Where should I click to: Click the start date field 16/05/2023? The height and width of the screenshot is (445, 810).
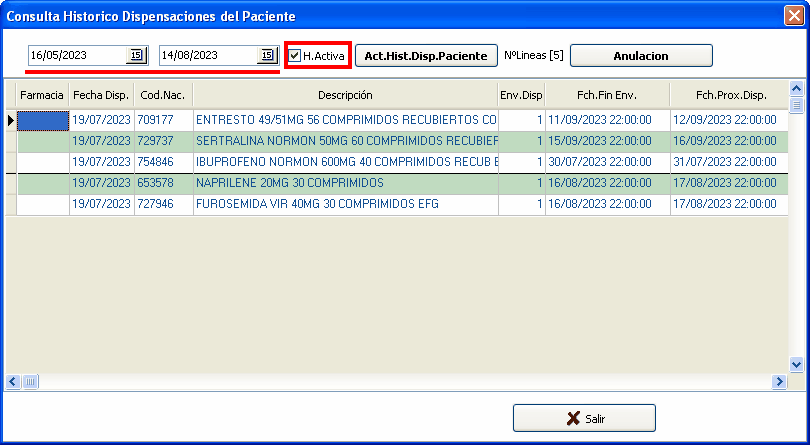[x=76, y=55]
